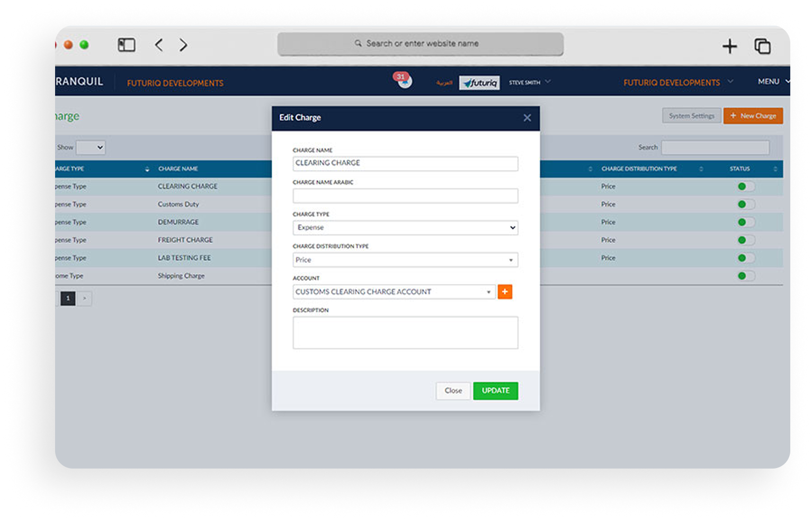
Task: Click the Futuriq logo
Action: pos(479,83)
